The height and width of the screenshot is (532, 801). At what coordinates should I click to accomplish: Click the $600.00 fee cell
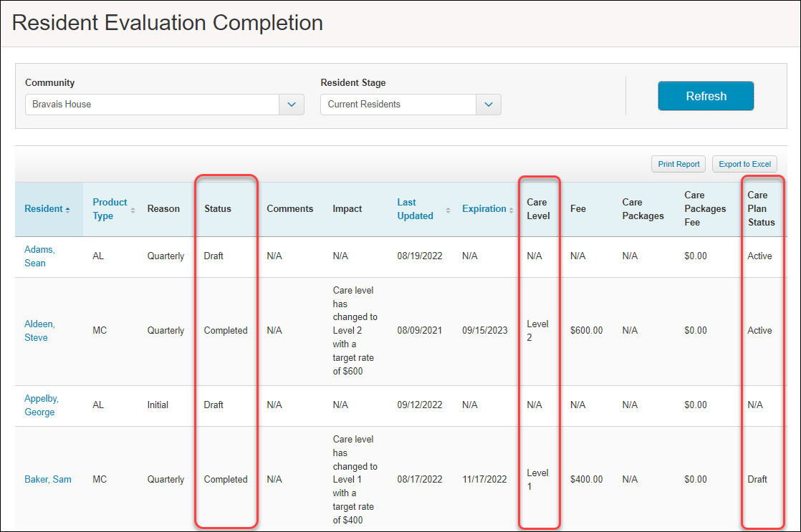587,330
